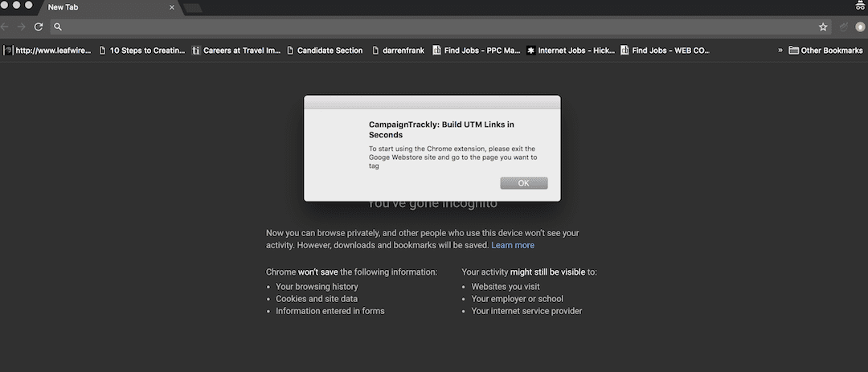The width and height of the screenshot is (868, 372).
Task: Click the Other Bookmarks folder icon
Action: point(793,51)
